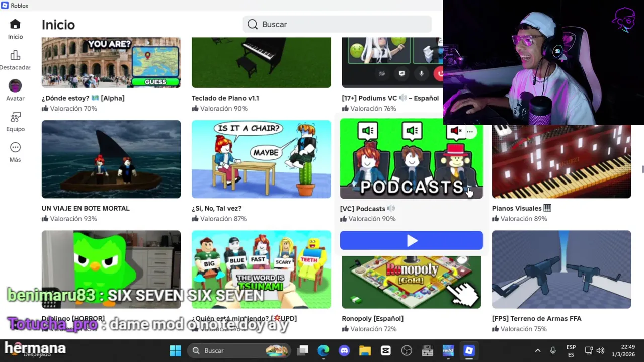Open the Destacadas charts icon in sidebar
The width and height of the screenshot is (644, 362).
tap(15, 55)
